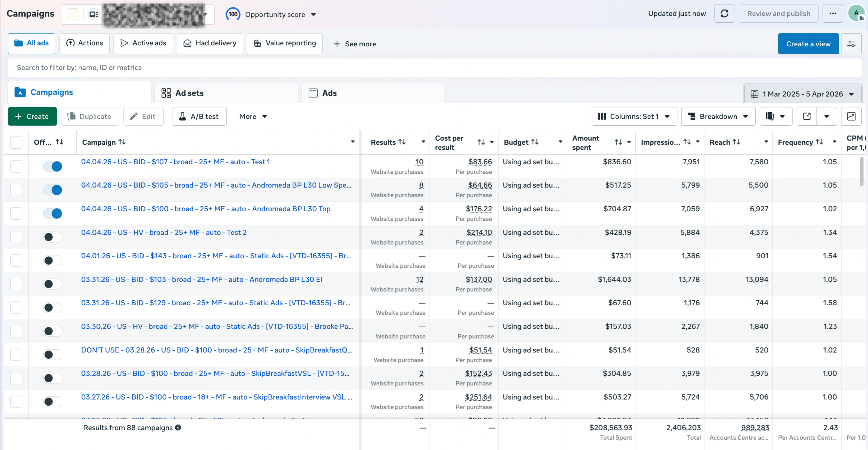The width and height of the screenshot is (868, 450).
Task: Sort by Impressions column arrows
Action: point(687,142)
